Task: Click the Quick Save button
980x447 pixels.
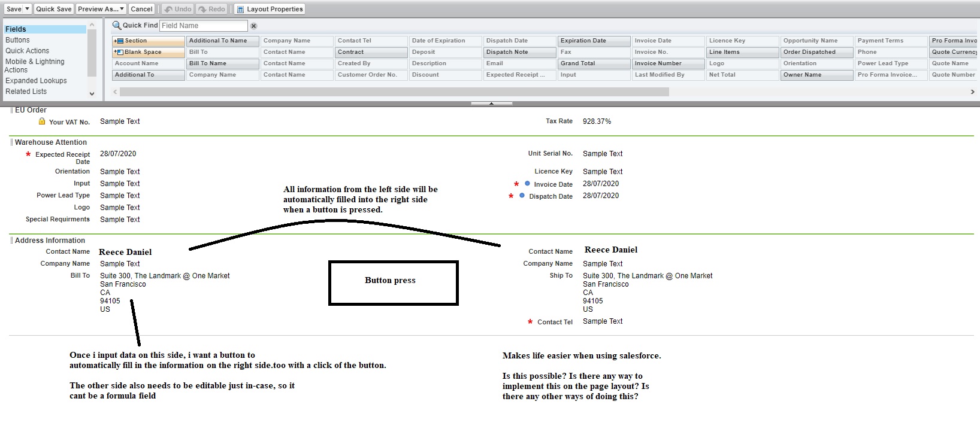Action: pyautogui.click(x=53, y=9)
